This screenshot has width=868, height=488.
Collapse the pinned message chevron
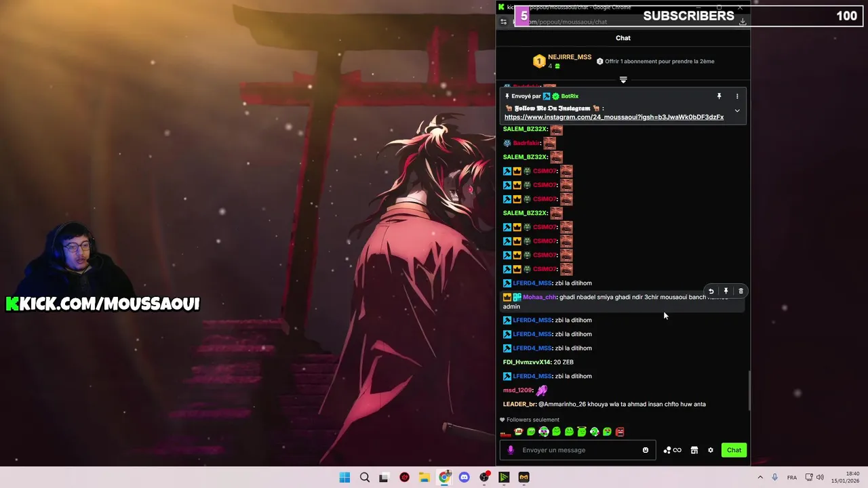(x=737, y=111)
